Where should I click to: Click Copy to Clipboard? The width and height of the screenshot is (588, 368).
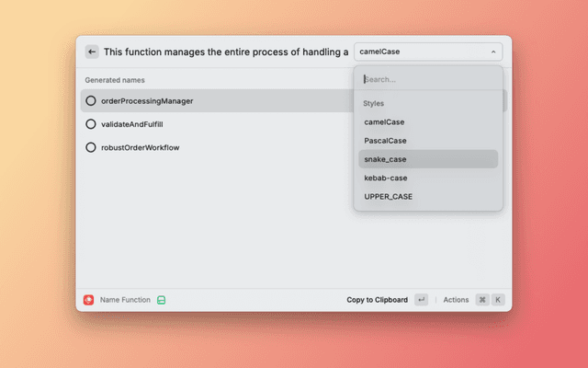[x=377, y=300]
